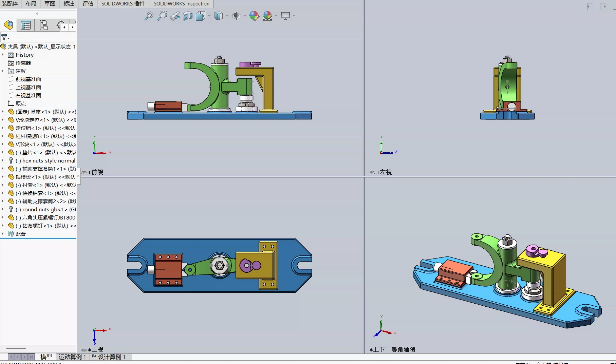616x364 pixels.
Task: Click the scroll-right arrow on manager tabs
Action: point(72,27)
